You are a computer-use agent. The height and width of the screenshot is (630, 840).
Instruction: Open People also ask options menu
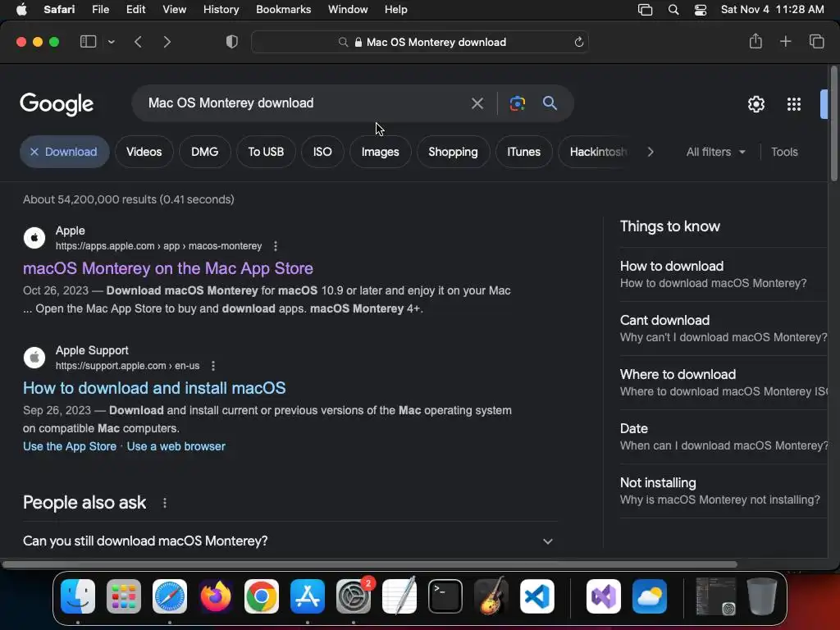pos(164,503)
